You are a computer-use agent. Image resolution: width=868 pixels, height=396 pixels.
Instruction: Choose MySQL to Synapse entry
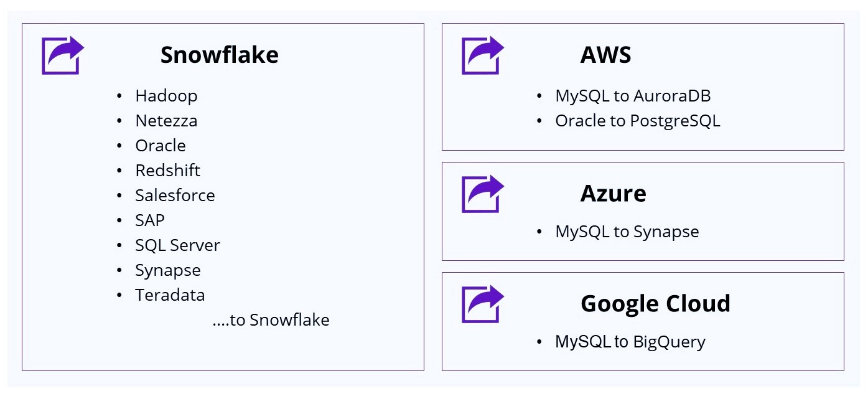pos(627,232)
